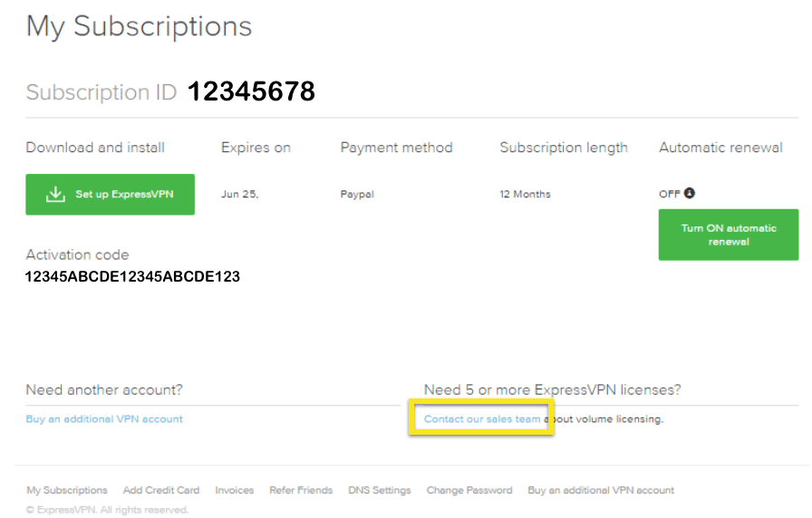This screenshot has height=518, width=812.
Task: Select the Paypal payment method value
Action: [357, 195]
